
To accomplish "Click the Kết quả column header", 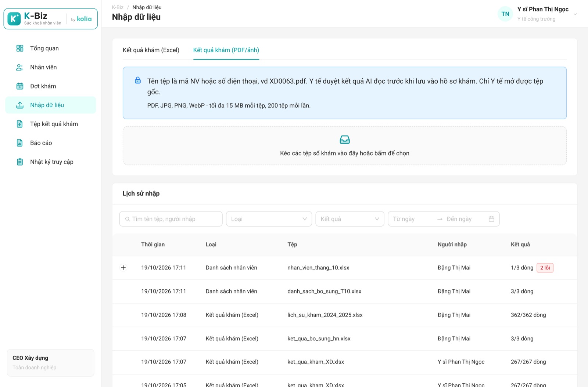I will tap(520, 245).
